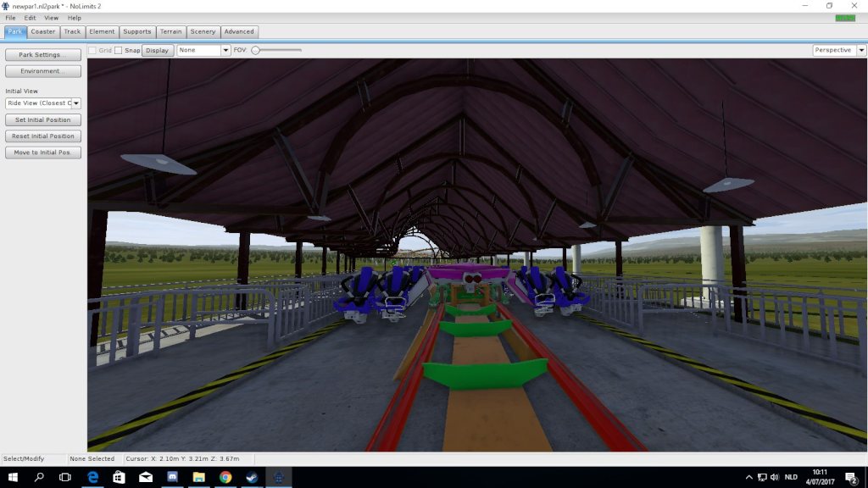Toggle the Grid checkbox
Screen dimensions: 868x488
tap(92, 50)
